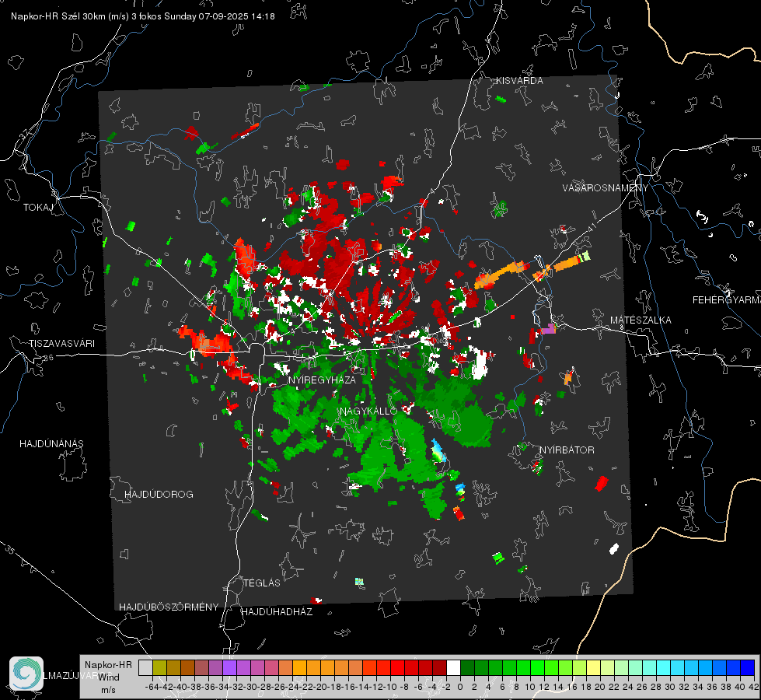This screenshot has height=700, width=761.
Task: Click the long orange echo streak northeast of Nyíregyháza
Action: pos(502,275)
